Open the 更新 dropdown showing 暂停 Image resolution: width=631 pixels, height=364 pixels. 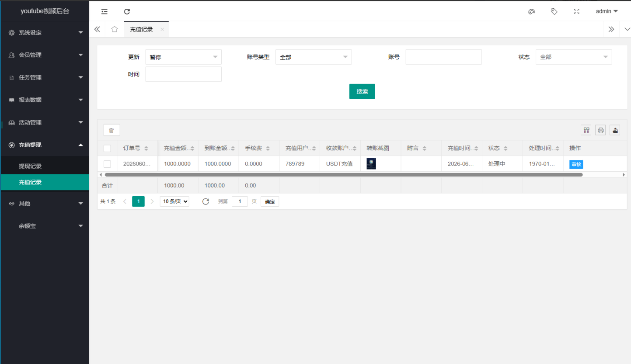(x=183, y=57)
